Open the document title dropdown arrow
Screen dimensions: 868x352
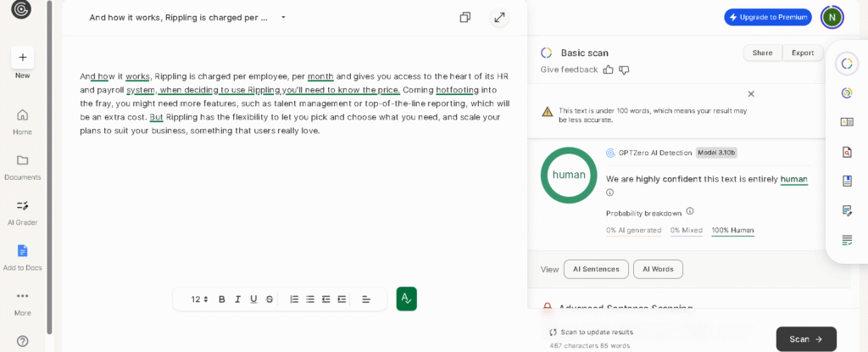coord(283,17)
